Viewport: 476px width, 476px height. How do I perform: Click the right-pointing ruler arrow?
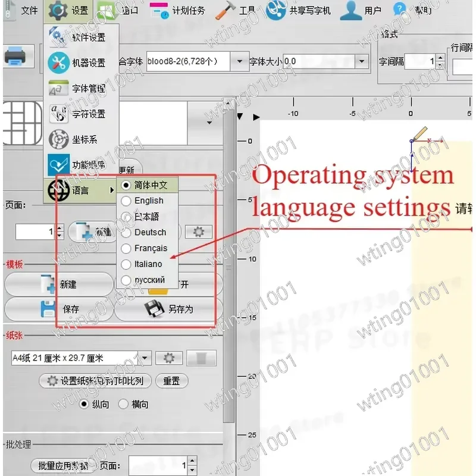(256, 117)
